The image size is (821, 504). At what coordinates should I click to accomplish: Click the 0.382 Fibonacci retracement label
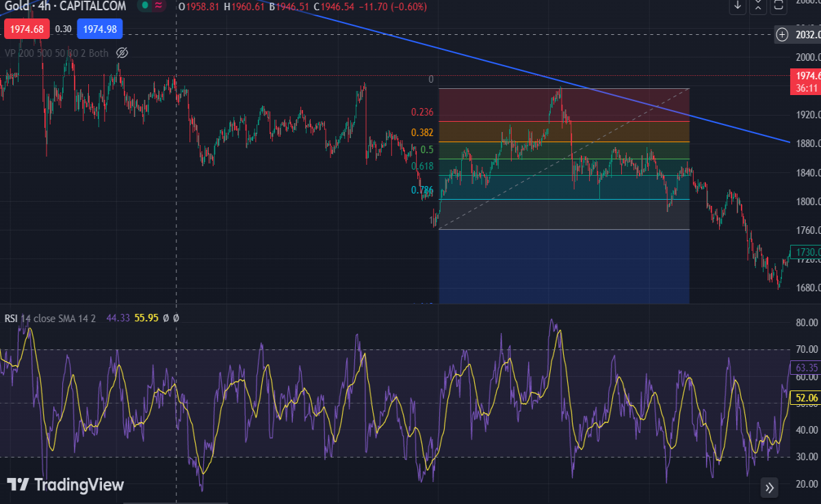pyautogui.click(x=422, y=133)
